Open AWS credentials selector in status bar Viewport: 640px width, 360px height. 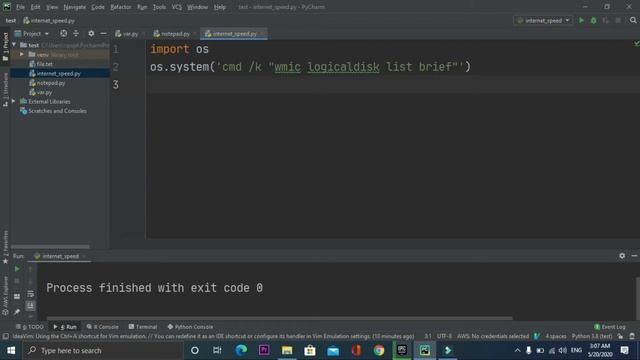coord(493,336)
